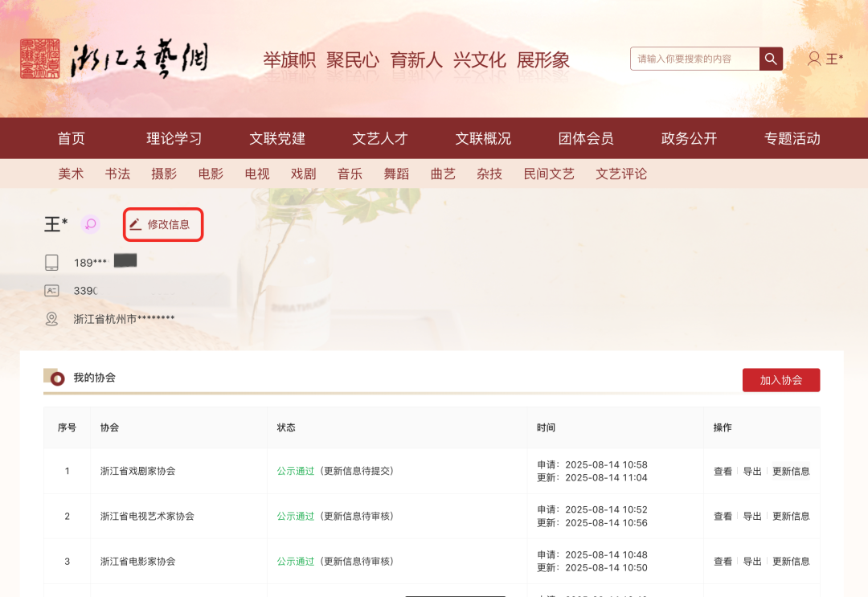Open the 首页 menu

(x=72, y=138)
